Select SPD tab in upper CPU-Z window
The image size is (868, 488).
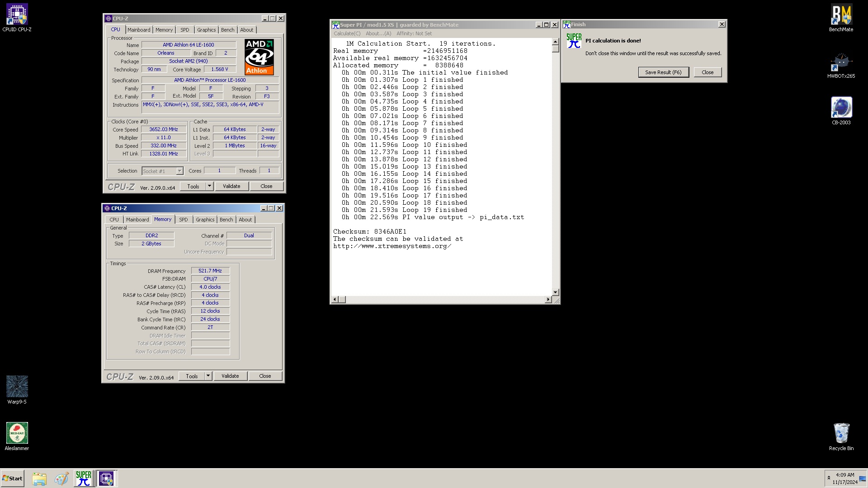tap(185, 30)
